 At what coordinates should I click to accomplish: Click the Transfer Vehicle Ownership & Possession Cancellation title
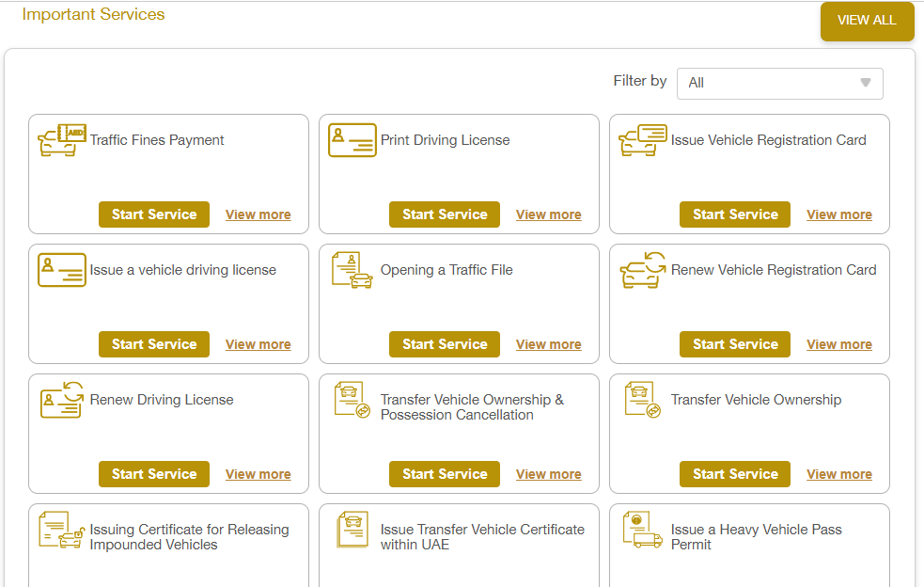pos(472,407)
